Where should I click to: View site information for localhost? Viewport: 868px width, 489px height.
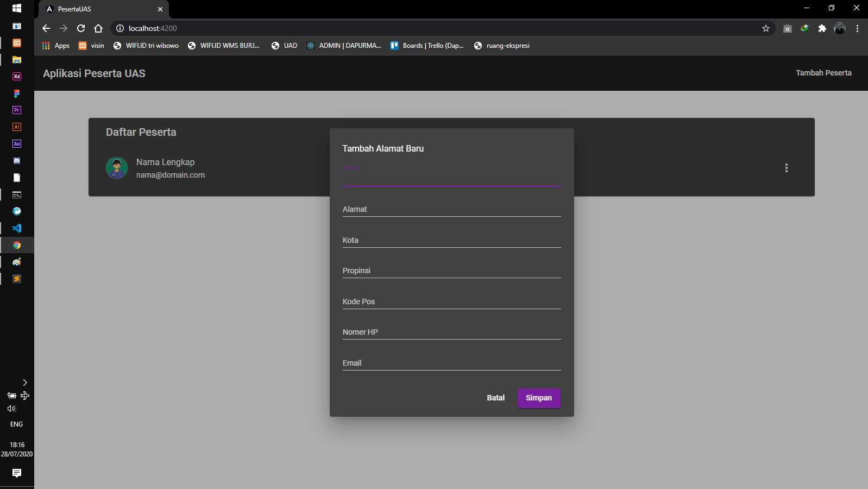point(120,28)
